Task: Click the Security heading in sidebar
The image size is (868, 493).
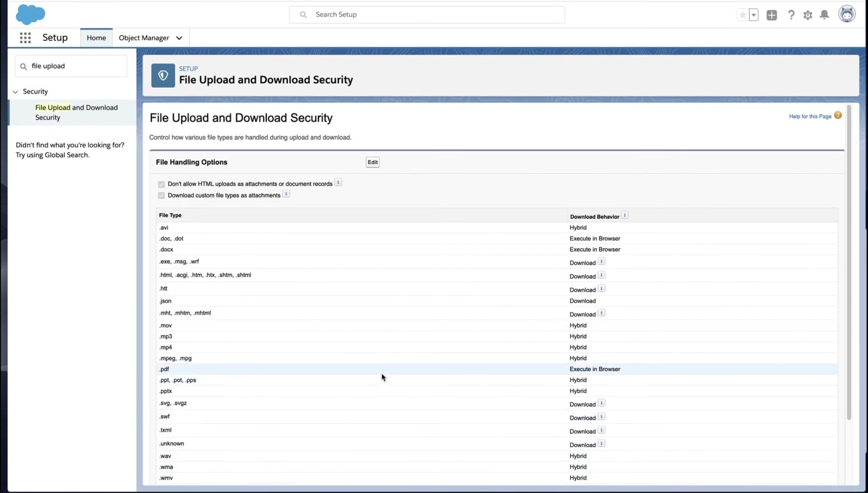Action: click(x=35, y=91)
